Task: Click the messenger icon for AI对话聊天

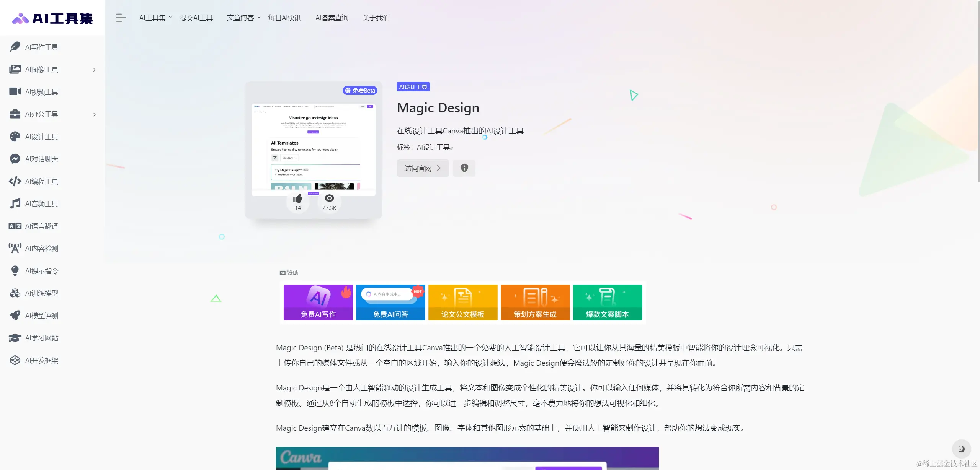Action: point(15,159)
